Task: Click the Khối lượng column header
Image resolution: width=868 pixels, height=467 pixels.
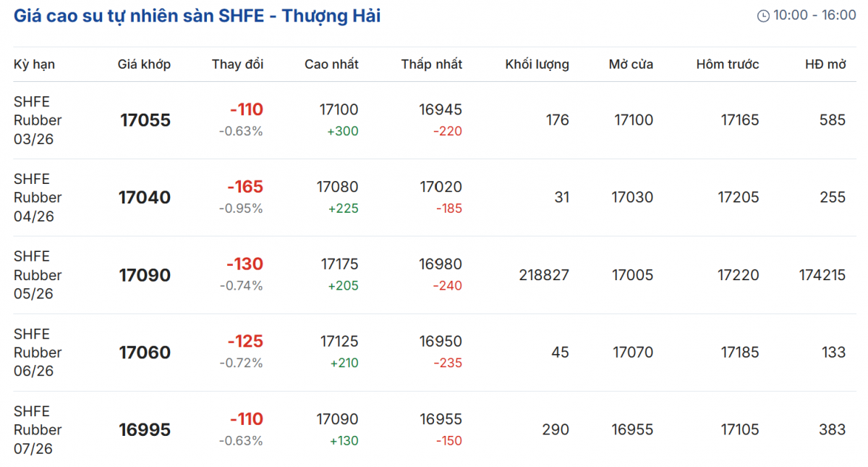Action: point(537,64)
